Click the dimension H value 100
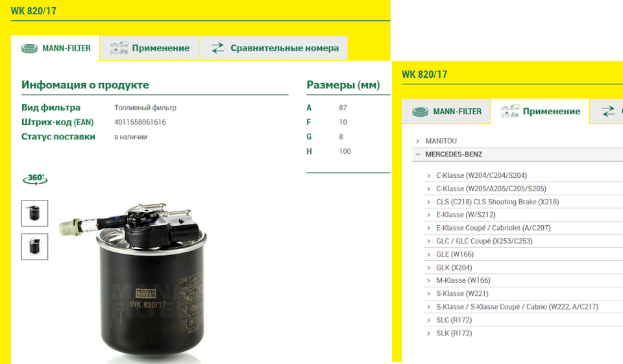Screen dimensions: 623x364 coord(345,151)
